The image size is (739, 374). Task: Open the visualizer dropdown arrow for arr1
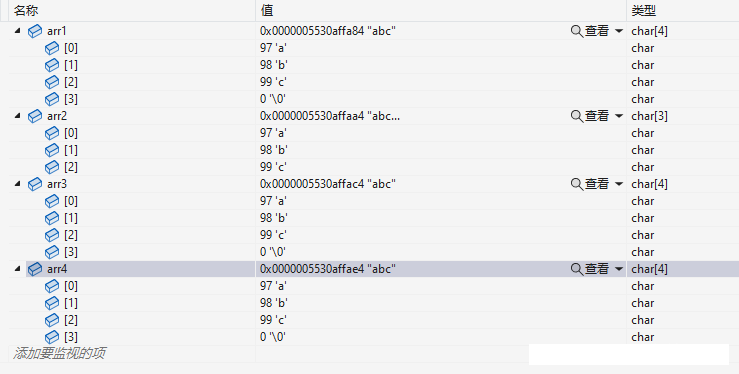tap(619, 31)
